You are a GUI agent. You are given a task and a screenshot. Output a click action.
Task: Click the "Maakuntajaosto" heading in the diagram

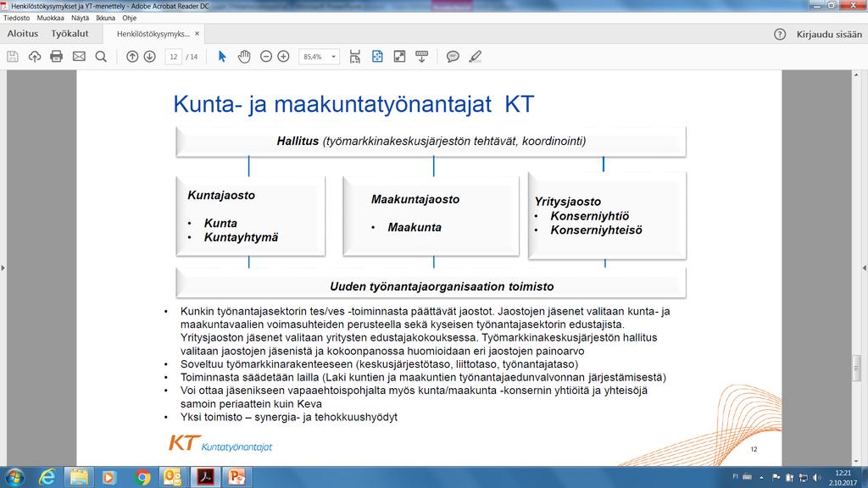(415, 199)
